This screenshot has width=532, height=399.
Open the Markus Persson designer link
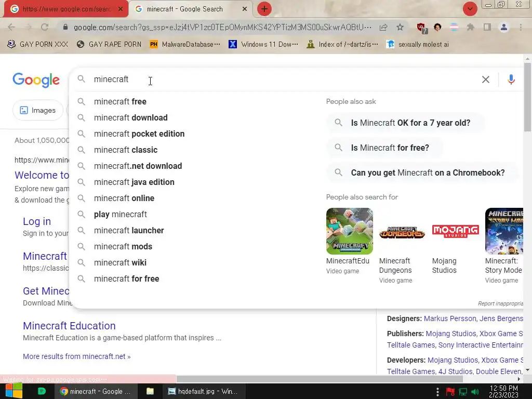click(x=450, y=318)
